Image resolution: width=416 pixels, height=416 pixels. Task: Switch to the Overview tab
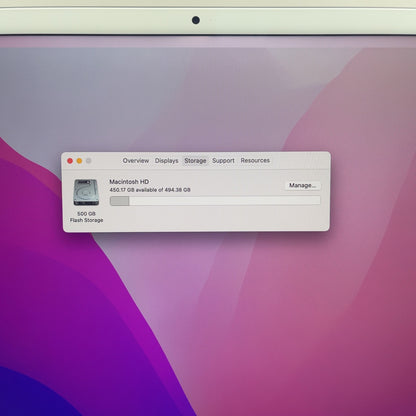pos(136,161)
